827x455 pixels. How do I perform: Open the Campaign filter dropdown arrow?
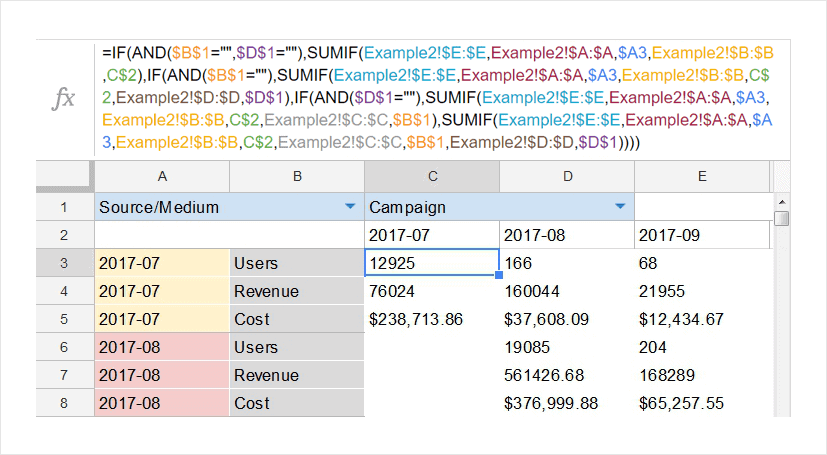(x=620, y=207)
